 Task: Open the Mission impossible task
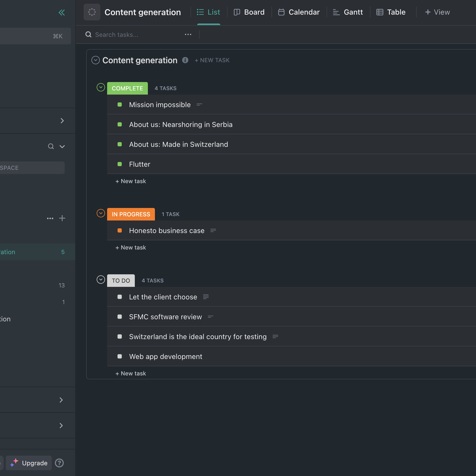point(160,105)
